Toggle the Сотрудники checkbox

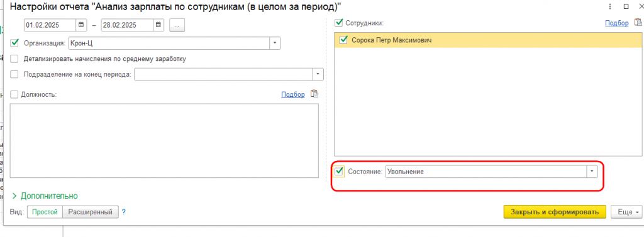(339, 23)
